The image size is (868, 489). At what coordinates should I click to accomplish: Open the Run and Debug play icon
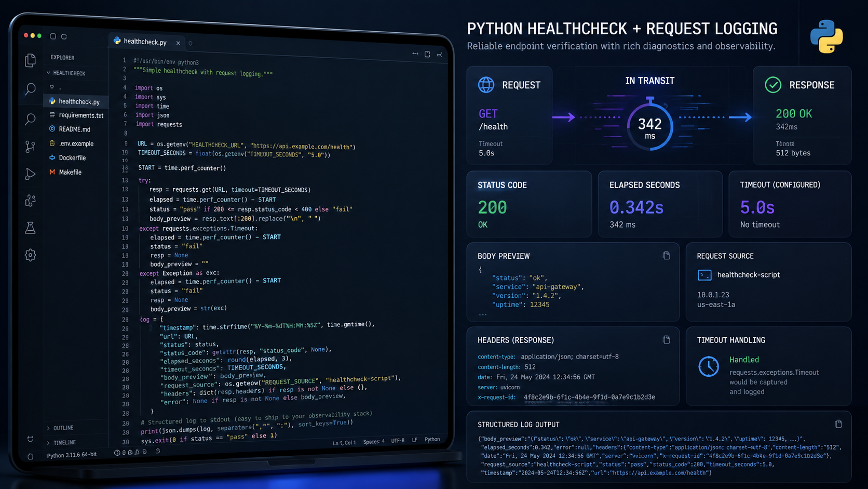point(30,174)
